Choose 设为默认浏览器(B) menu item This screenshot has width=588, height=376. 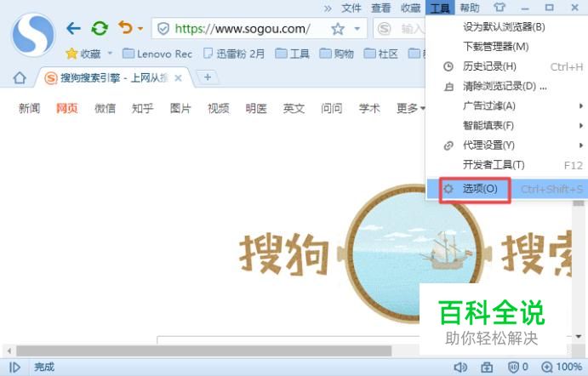[x=506, y=27]
